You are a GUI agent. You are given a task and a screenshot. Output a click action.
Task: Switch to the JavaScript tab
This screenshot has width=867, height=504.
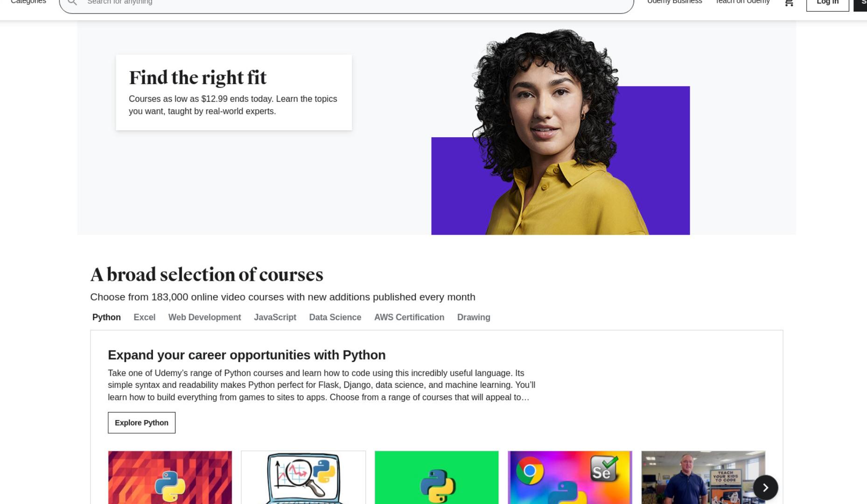point(275,317)
